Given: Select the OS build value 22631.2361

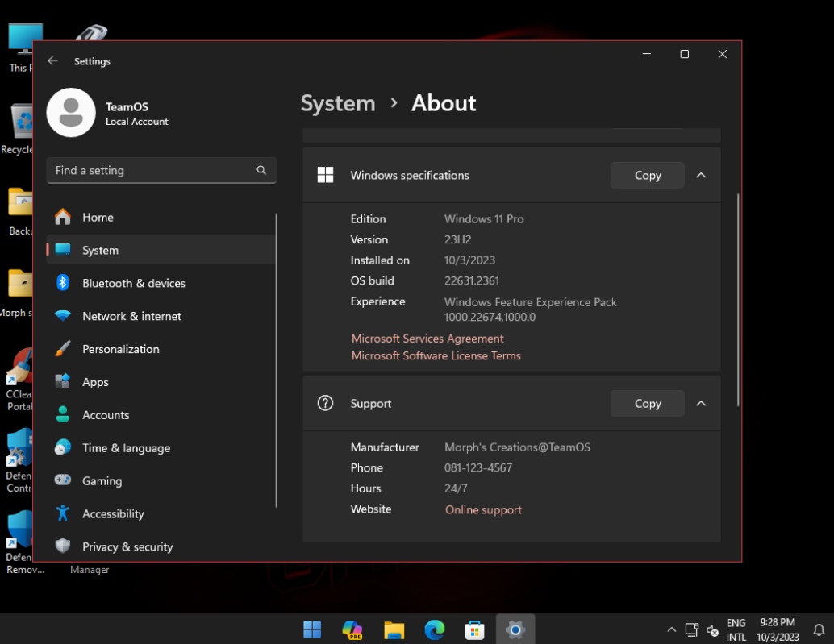Looking at the screenshot, I should coord(472,280).
